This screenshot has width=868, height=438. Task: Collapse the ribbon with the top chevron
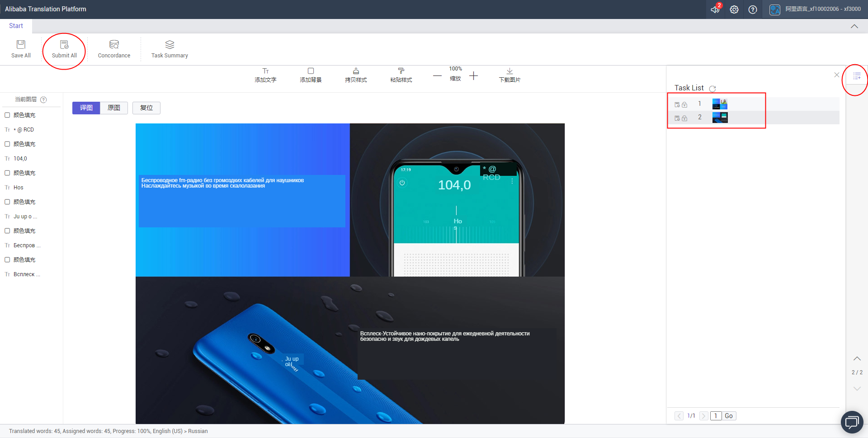(x=854, y=26)
